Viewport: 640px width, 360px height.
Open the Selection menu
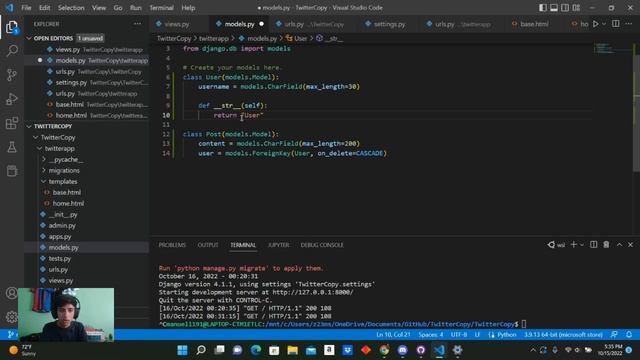click(x=71, y=8)
